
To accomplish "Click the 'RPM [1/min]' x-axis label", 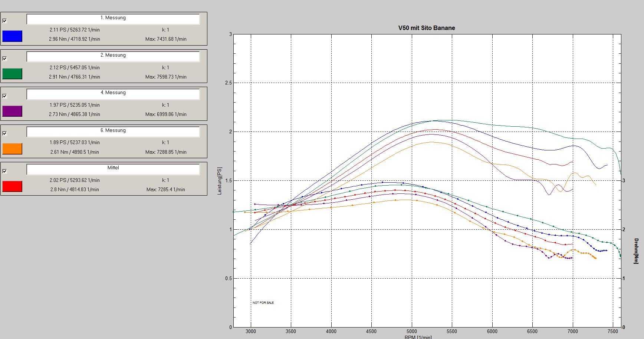I will [x=418, y=337].
